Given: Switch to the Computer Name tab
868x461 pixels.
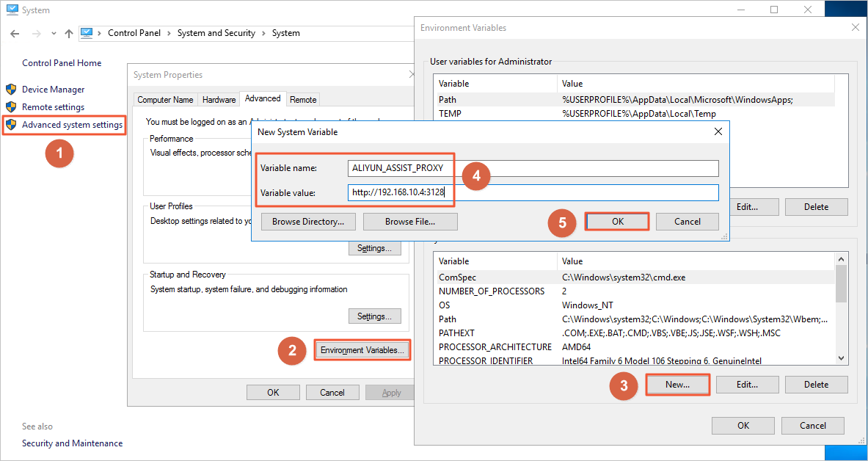Looking at the screenshot, I should 166,100.
